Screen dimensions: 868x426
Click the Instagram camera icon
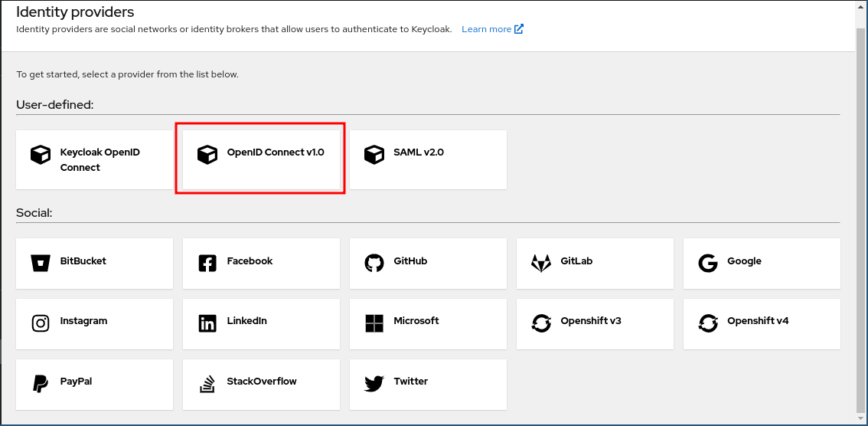point(41,323)
